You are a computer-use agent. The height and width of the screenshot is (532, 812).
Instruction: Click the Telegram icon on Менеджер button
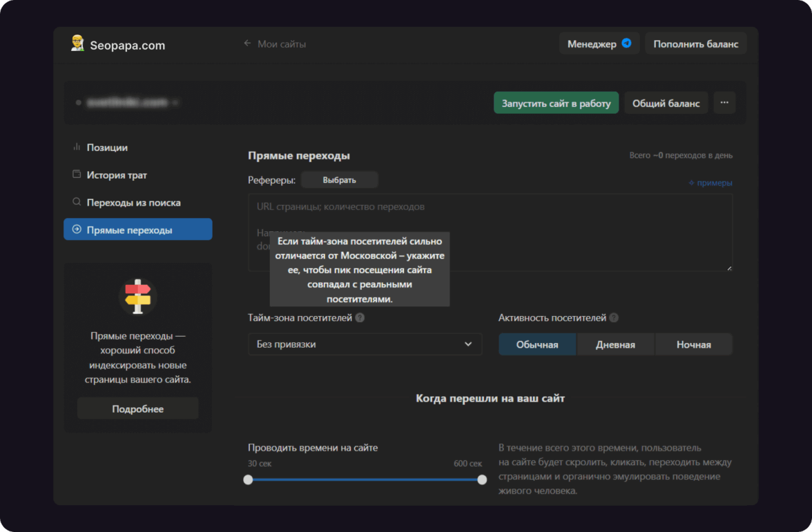point(626,43)
